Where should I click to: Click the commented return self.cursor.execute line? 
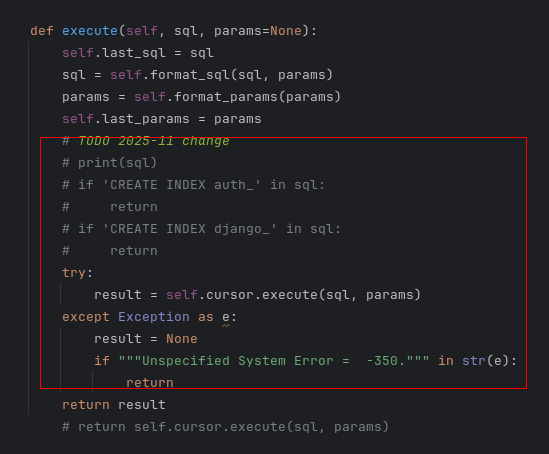[x=225, y=427]
